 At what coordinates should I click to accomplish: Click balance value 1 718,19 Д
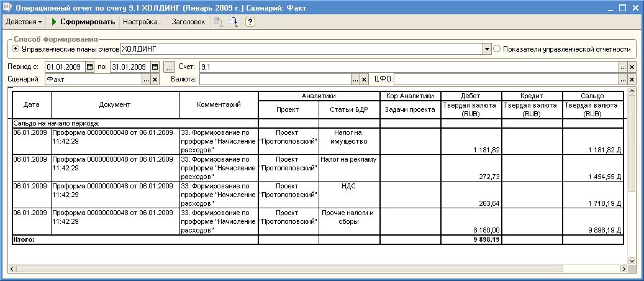click(x=605, y=203)
